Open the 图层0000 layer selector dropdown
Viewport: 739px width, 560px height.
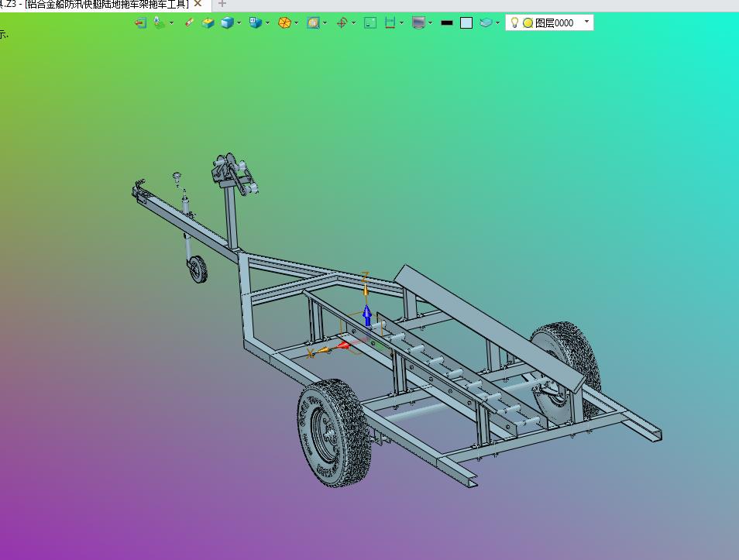586,22
